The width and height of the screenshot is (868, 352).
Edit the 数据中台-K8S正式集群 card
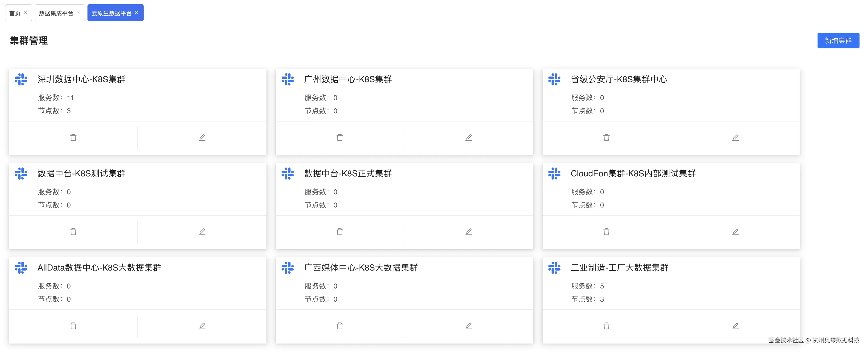pos(468,232)
